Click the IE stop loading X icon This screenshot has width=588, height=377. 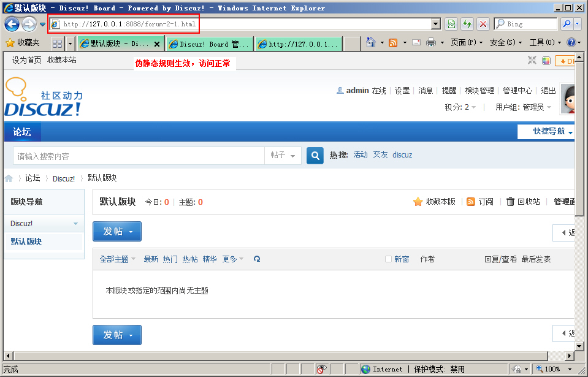(x=483, y=24)
